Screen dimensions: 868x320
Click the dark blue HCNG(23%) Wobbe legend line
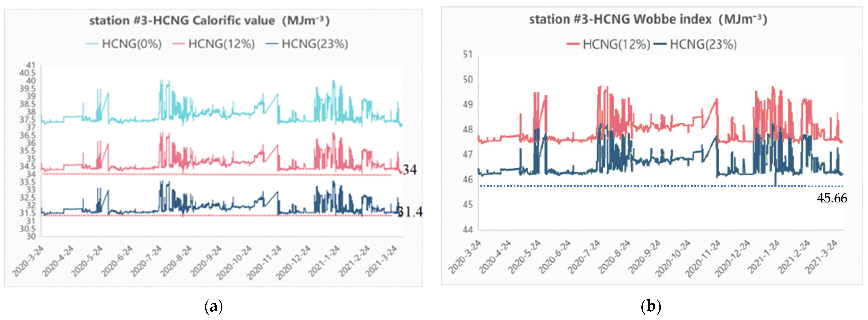tap(660, 44)
